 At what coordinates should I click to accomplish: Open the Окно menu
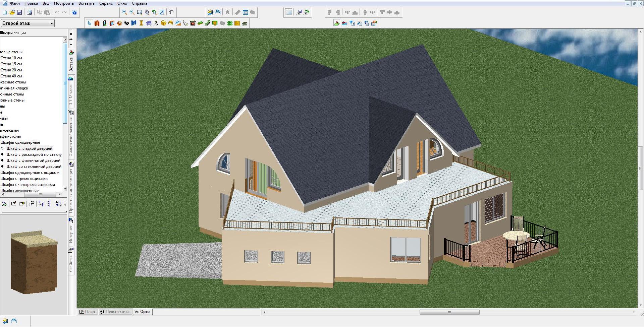point(122,3)
